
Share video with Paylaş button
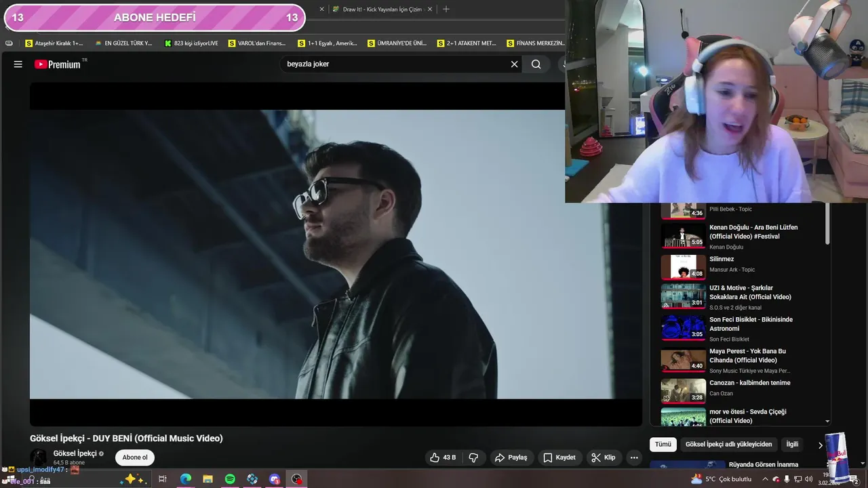tap(511, 457)
